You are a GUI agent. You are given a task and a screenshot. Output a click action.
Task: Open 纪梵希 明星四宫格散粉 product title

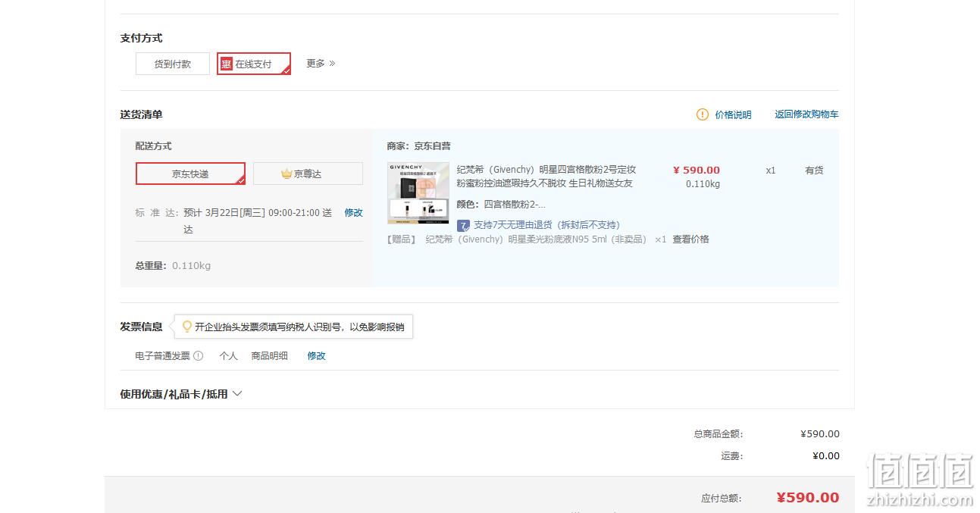click(546, 177)
